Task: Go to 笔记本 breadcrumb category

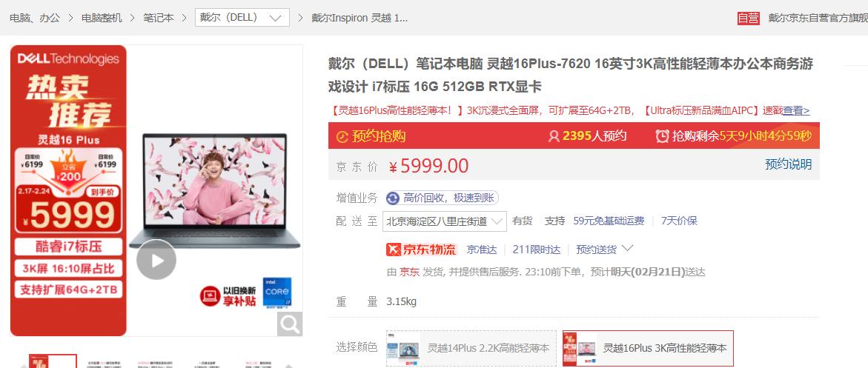Action: pyautogui.click(x=159, y=18)
